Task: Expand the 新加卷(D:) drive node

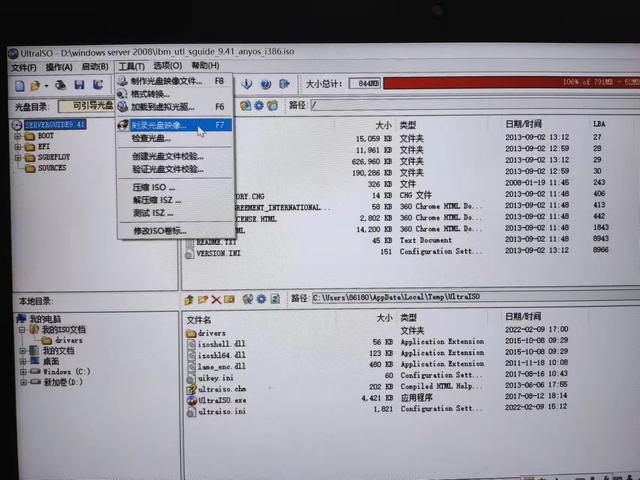Action: pyautogui.click(x=24, y=382)
